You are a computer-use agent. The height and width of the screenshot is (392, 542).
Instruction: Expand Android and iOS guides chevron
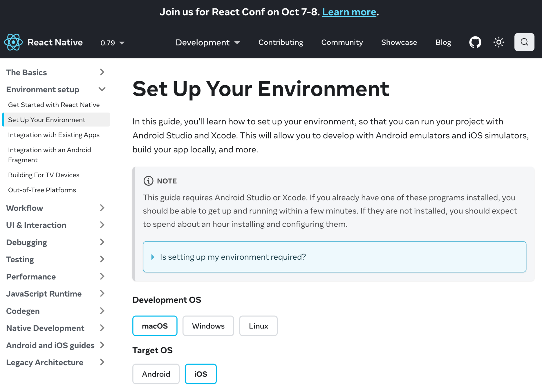tap(102, 345)
